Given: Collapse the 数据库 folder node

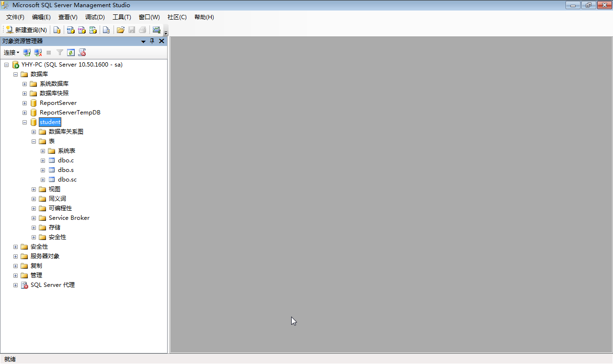Looking at the screenshot, I should point(15,74).
